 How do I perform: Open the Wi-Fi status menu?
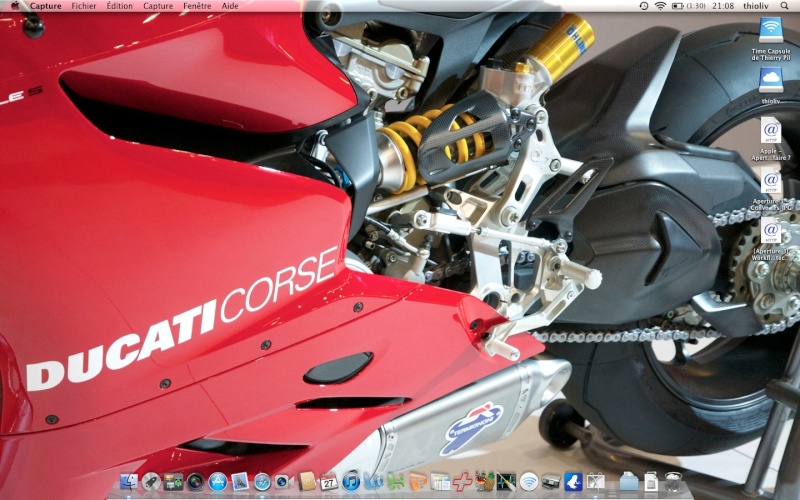[660, 6]
